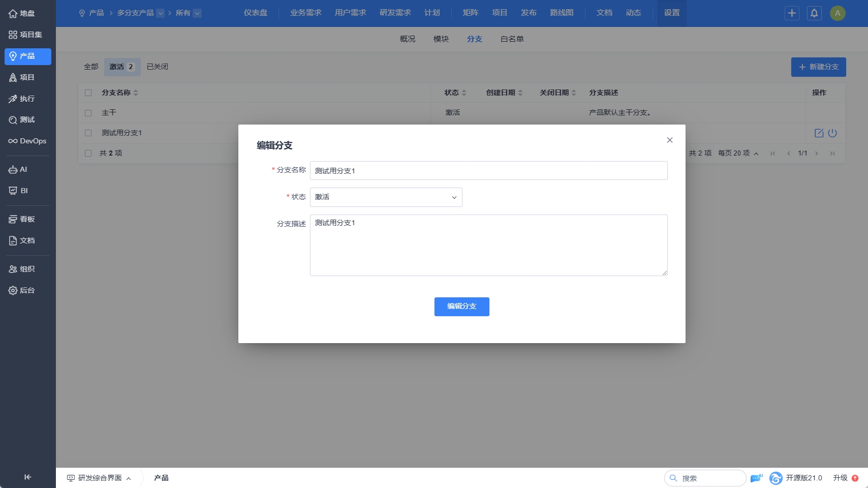Show 全部 branches
This screenshot has height=488, width=868.
point(91,67)
